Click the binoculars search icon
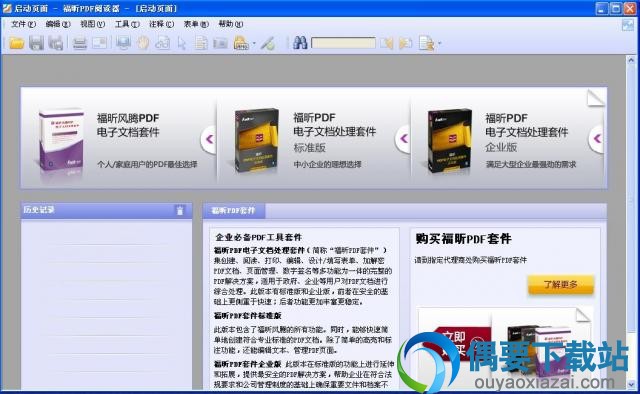Image resolution: width=640 pixels, height=394 pixels. [300, 42]
